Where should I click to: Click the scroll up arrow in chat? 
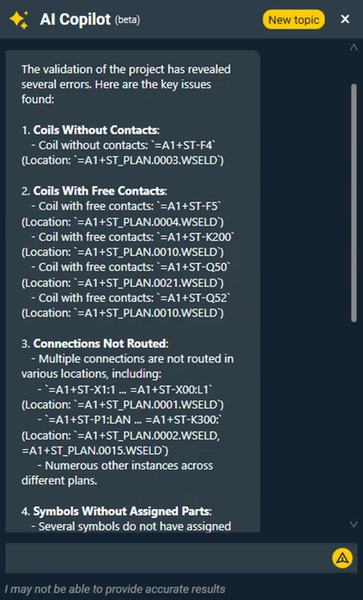(x=353, y=47)
